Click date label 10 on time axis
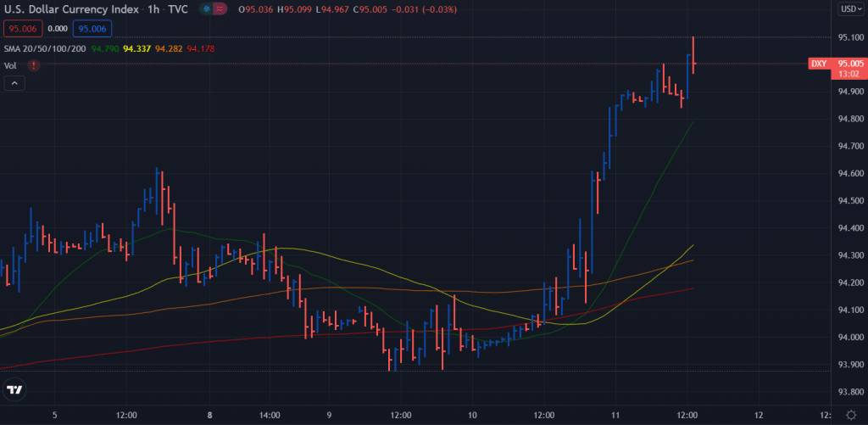Viewport: 868px width, 425px height. [x=472, y=415]
